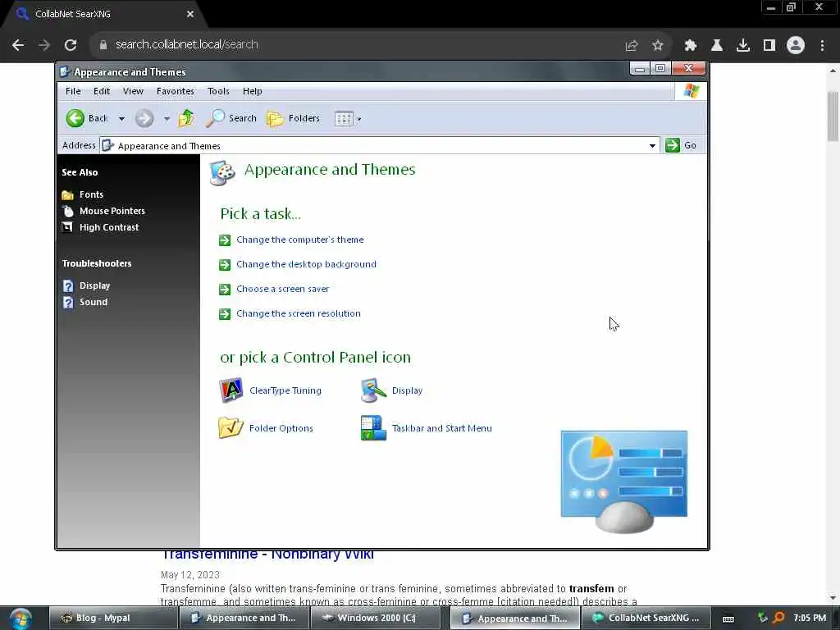This screenshot has height=630, width=840.
Task: Click the Mouse Pointers icon
Action: 67,211
